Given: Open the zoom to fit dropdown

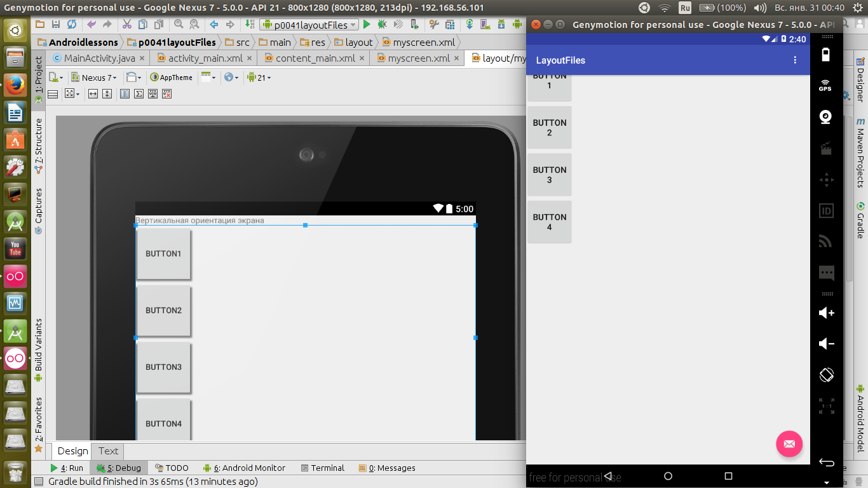Looking at the screenshot, I should pyautogui.click(x=73, y=94).
